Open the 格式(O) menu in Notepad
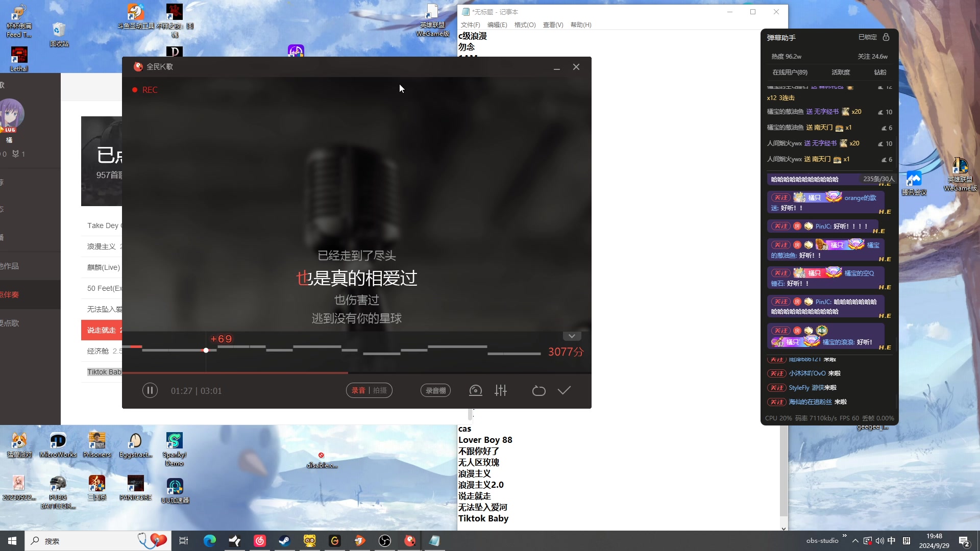The image size is (980, 551). pyautogui.click(x=525, y=24)
